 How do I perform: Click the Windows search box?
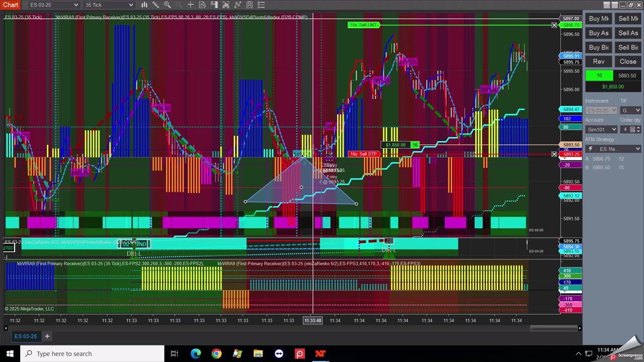[92, 353]
